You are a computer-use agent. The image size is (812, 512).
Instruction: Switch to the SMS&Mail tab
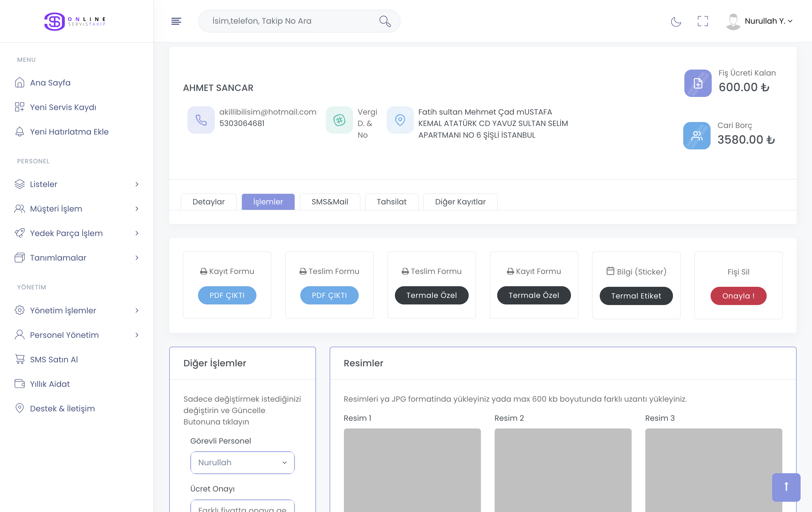tap(329, 202)
